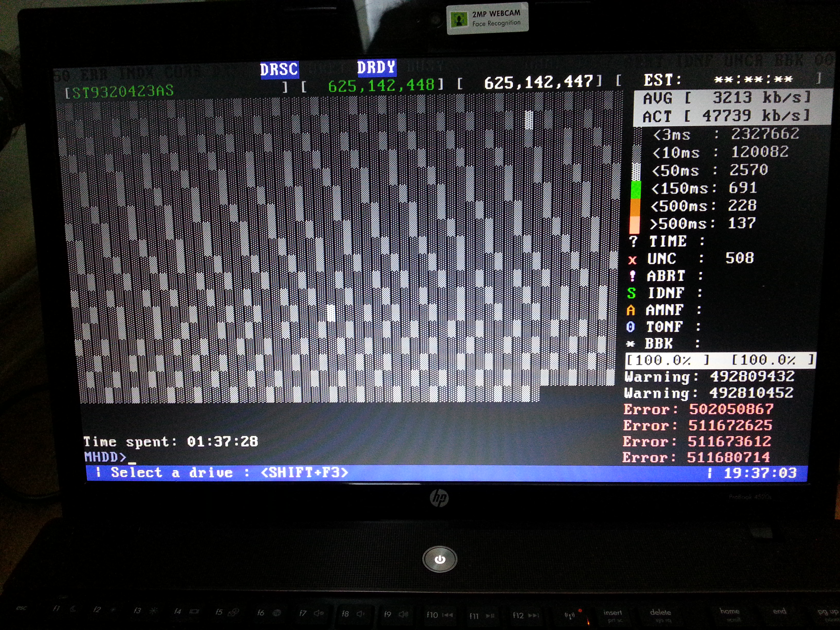Click the <3ms count 2327662
Image resolution: width=840 pixels, height=630 pixels.
pos(765,134)
